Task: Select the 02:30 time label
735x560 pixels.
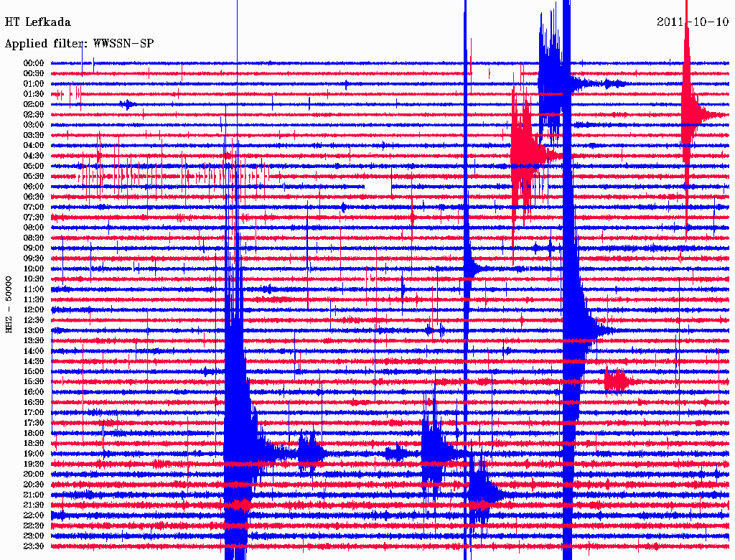Action: click(34, 114)
